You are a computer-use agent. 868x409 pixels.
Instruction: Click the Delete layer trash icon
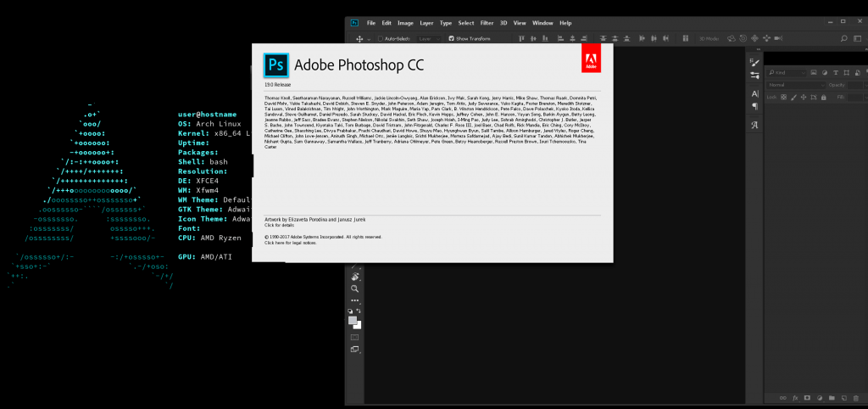(855, 398)
